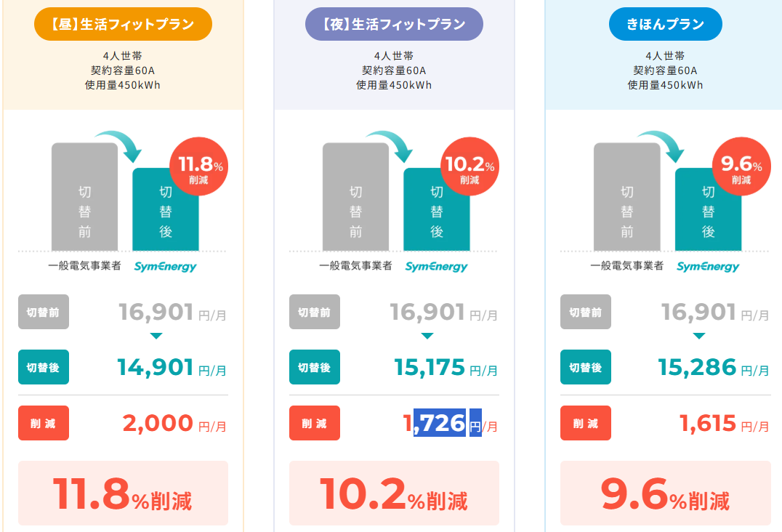
Task: Click the purple 【夜】生活フィットプラン pill label
Action: [394, 24]
